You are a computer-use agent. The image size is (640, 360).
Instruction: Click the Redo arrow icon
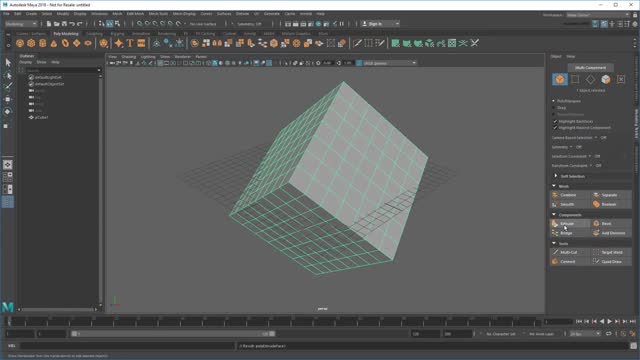pyautogui.click(x=80, y=24)
